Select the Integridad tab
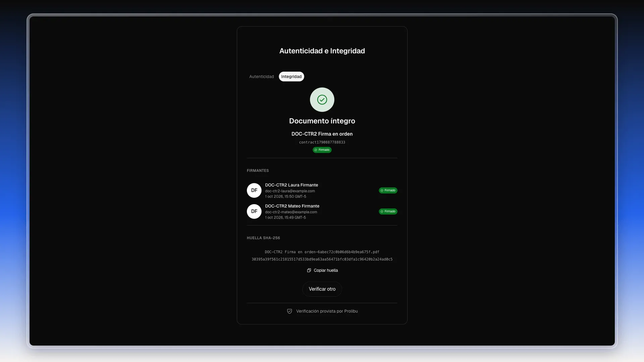The image size is (644, 362). pyautogui.click(x=291, y=76)
